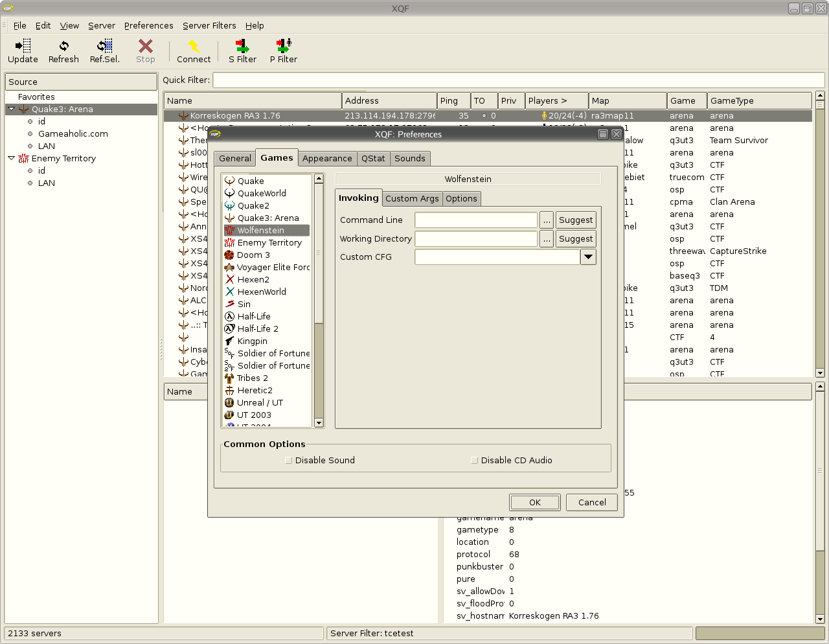Select Favorites in the Source tree
Screen dimensions: 829x644
click(36, 97)
